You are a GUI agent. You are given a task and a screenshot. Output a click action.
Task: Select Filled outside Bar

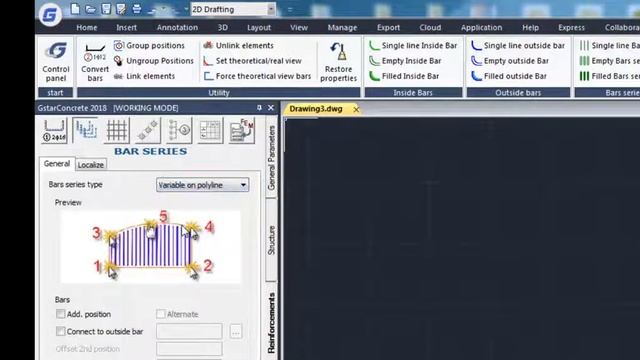coord(509,76)
